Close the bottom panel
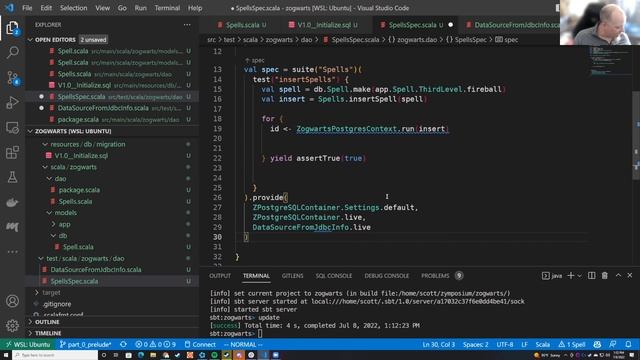Screen dimensions: 640x360 click(x=630, y=276)
